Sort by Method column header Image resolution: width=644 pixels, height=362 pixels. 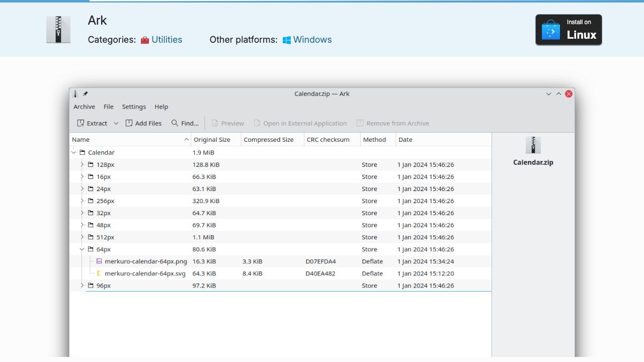(x=378, y=140)
